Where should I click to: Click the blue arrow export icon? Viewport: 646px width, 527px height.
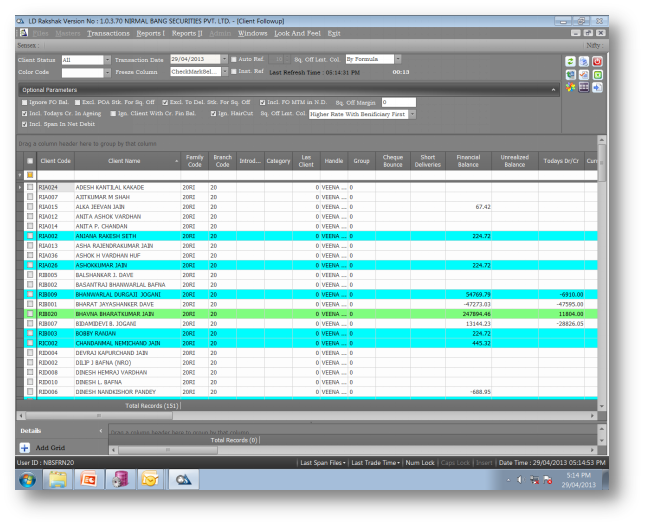(598, 87)
